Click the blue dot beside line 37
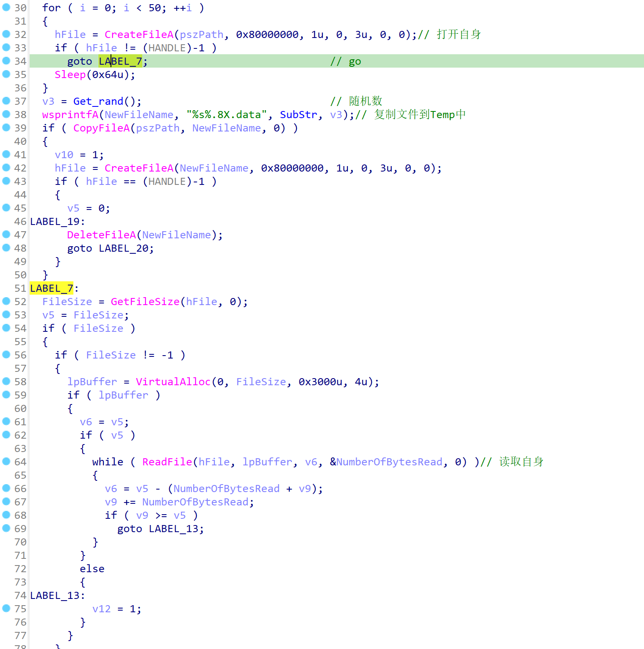Screen dimensions: 644x649 pos(6,101)
